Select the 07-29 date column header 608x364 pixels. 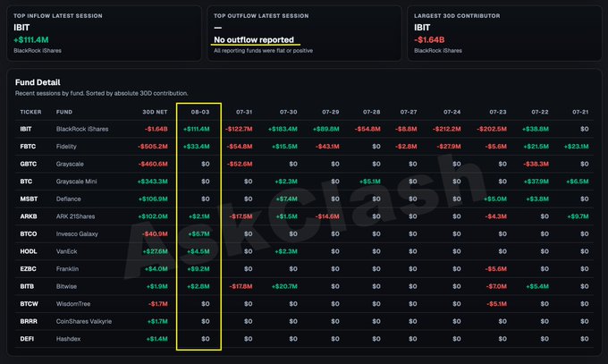coord(330,112)
